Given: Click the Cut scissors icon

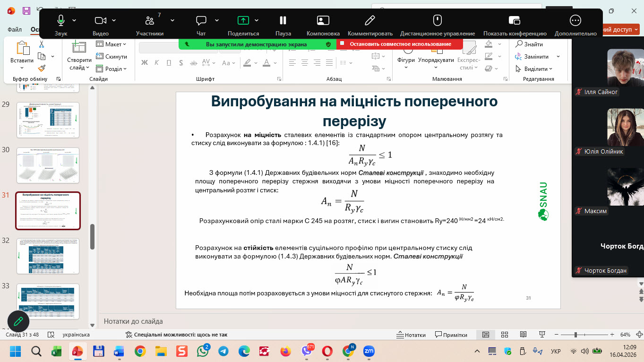Looking at the screenshot, I should coord(42,44).
